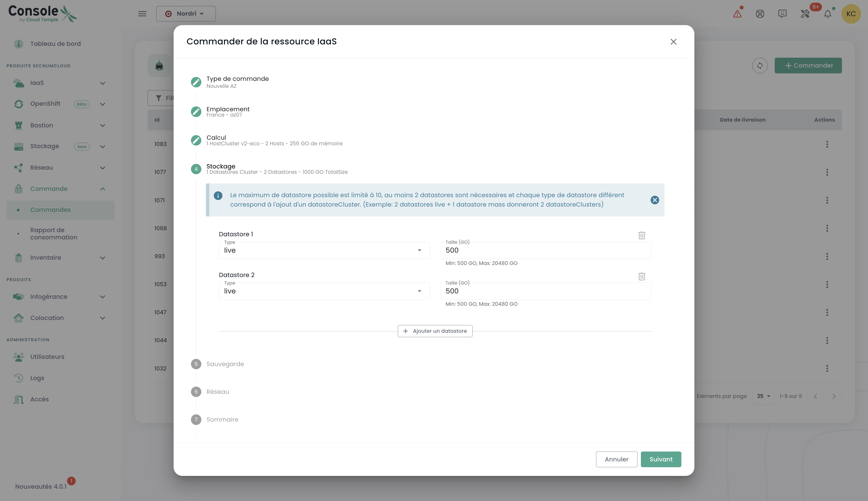Open the support lifebuoy icon
The image size is (868, 501).
pos(760,14)
